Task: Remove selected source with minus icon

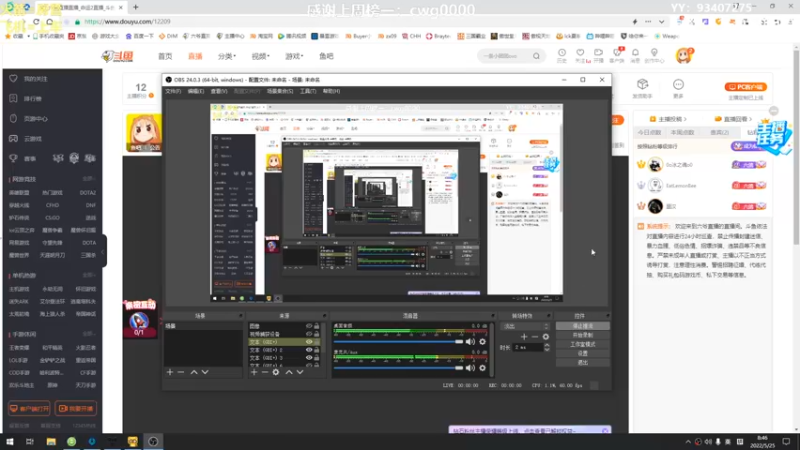Action: point(265,372)
